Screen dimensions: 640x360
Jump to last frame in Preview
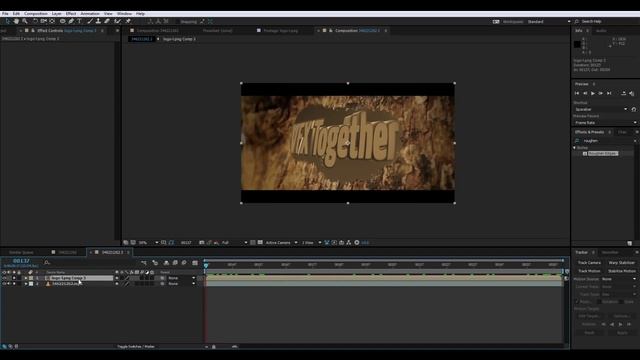(609, 93)
